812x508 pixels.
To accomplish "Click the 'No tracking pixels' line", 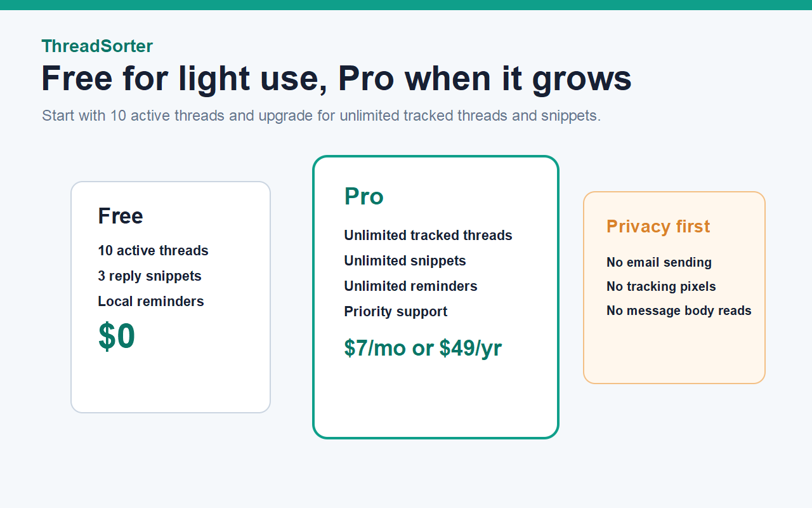I will [x=661, y=286].
